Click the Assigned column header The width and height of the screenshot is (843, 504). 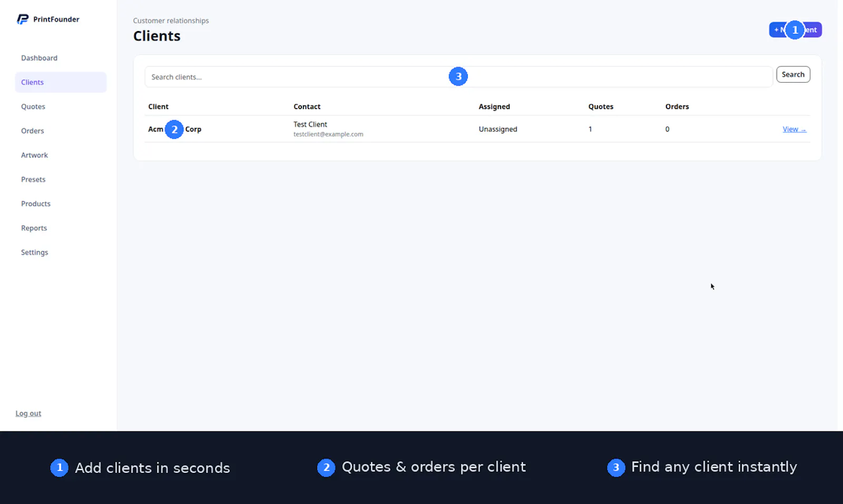(x=494, y=106)
